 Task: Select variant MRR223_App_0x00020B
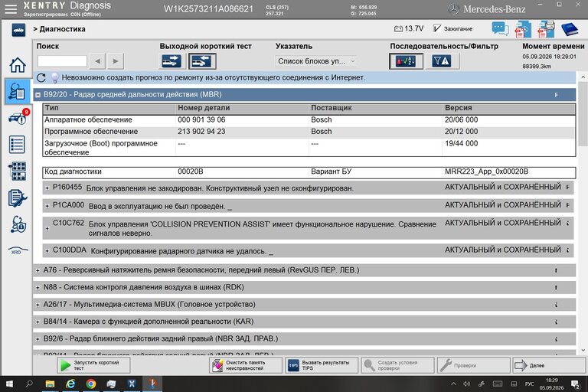click(x=486, y=171)
